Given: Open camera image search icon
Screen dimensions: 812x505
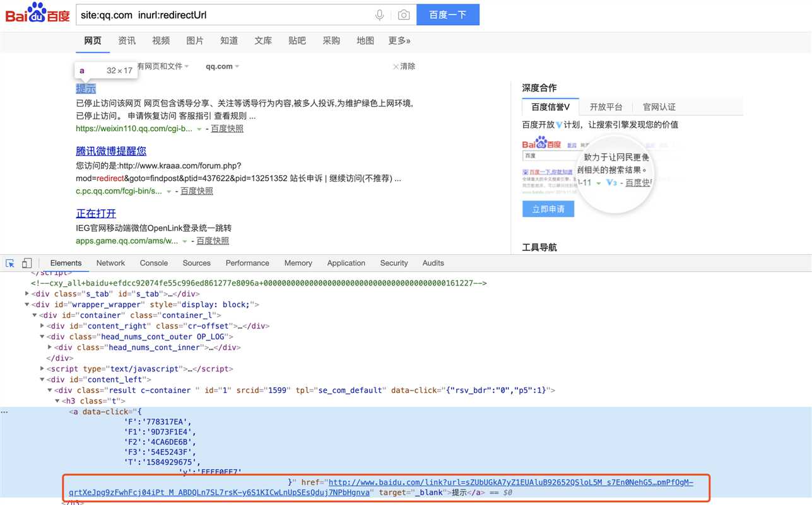Looking at the screenshot, I should tap(404, 15).
